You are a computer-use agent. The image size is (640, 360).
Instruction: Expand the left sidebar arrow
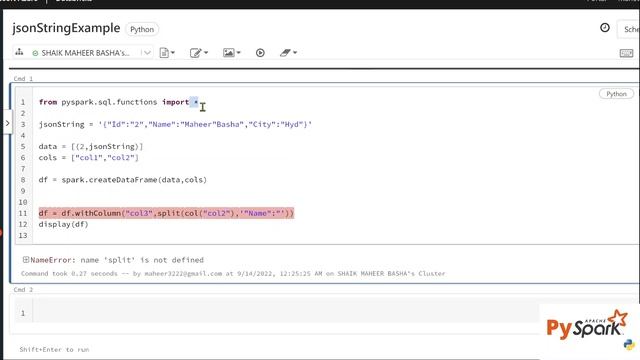tap(7, 123)
